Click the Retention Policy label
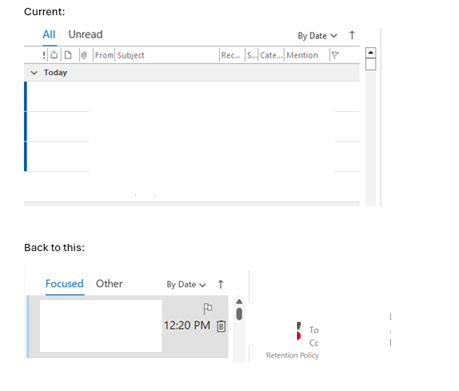 click(292, 355)
